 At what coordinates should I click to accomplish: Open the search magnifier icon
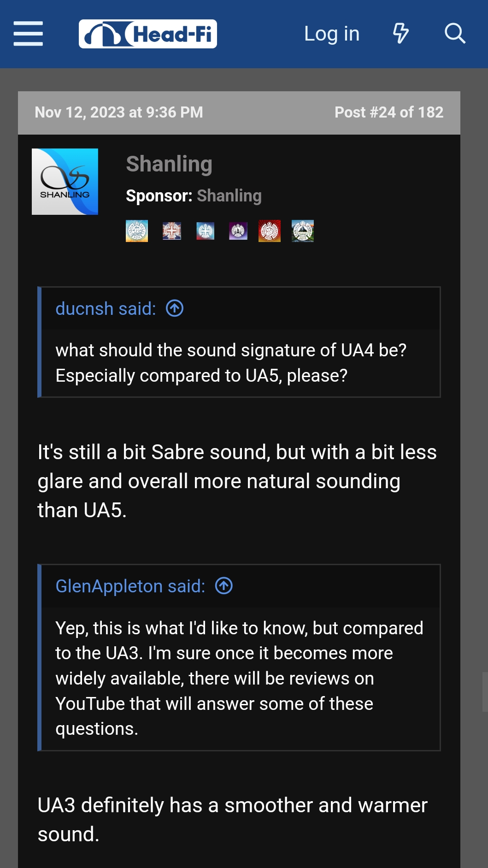coord(455,34)
